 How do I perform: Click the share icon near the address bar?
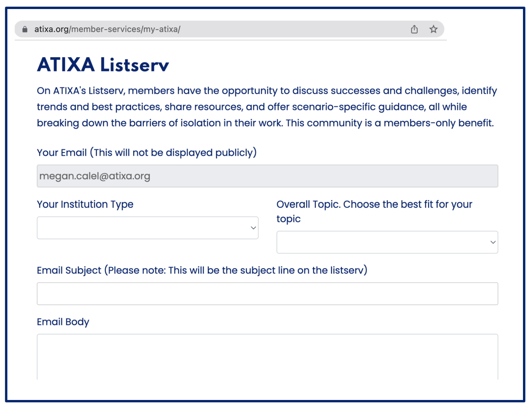point(414,29)
